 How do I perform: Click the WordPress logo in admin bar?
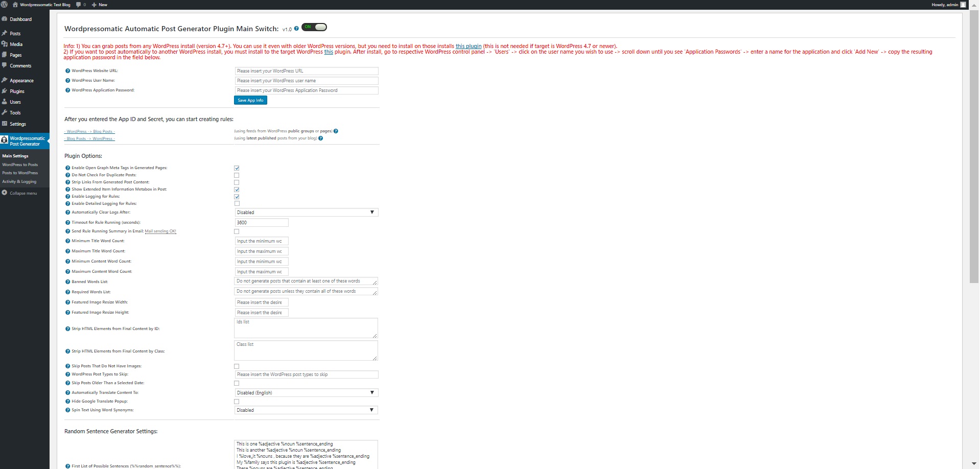click(4, 5)
